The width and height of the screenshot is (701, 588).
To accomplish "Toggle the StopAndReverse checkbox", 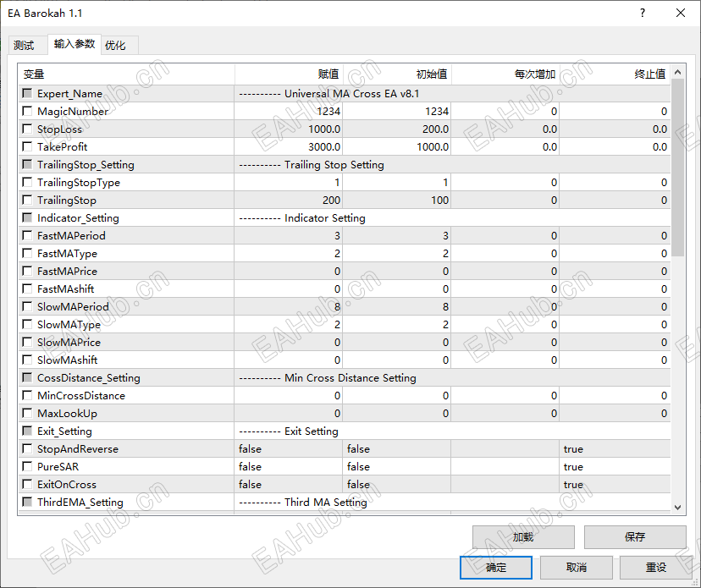I will click(27, 448).
